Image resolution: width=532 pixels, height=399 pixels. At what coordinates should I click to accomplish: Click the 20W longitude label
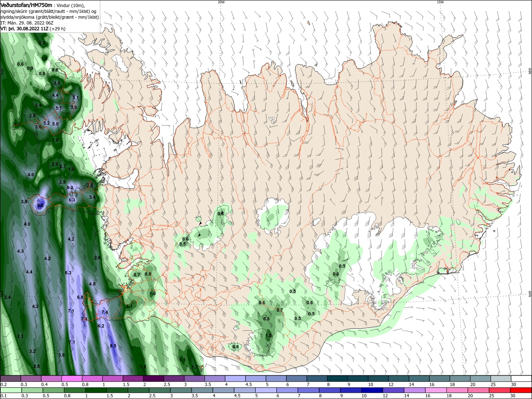(221, 2)
